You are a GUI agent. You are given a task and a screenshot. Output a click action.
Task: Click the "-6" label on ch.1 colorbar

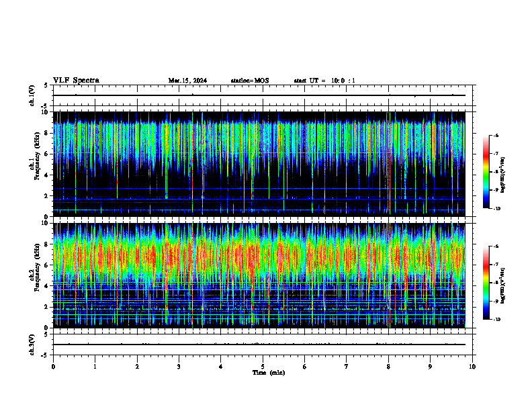point(496,135)
